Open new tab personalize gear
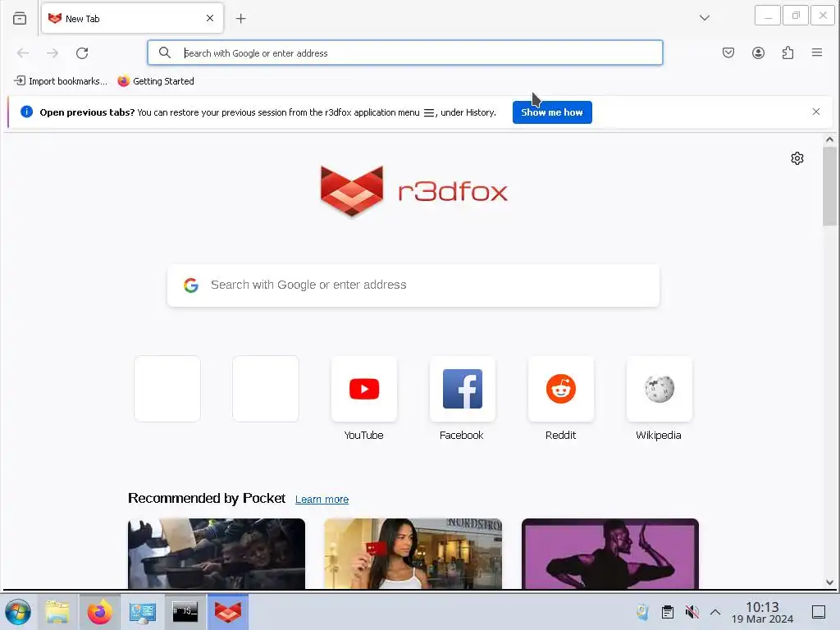The image size is (840, 630). (797, 158)
